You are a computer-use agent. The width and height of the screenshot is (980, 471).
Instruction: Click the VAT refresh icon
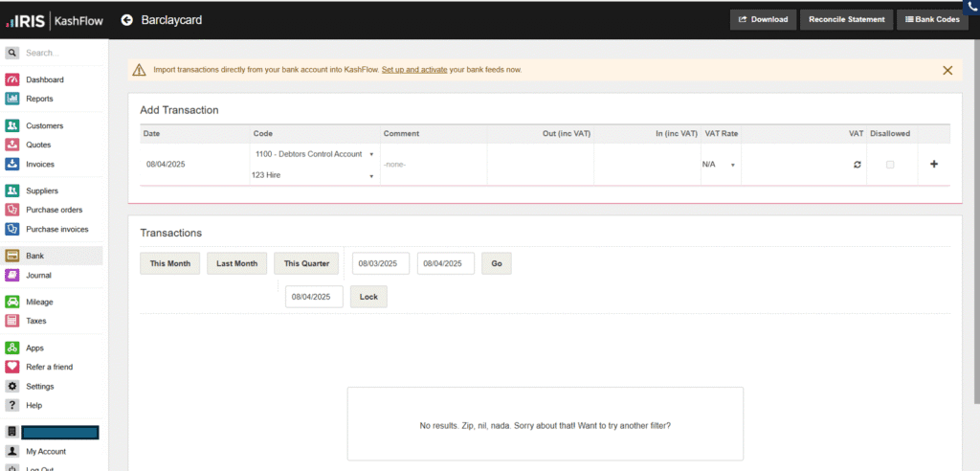click(x=857, y=165)
